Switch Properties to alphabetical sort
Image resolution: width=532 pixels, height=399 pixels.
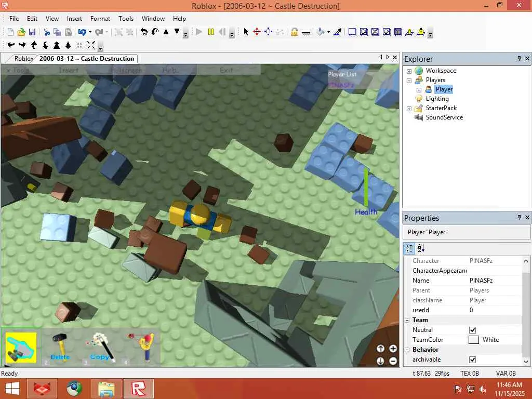pyautogui.click(x=421, y=248)
